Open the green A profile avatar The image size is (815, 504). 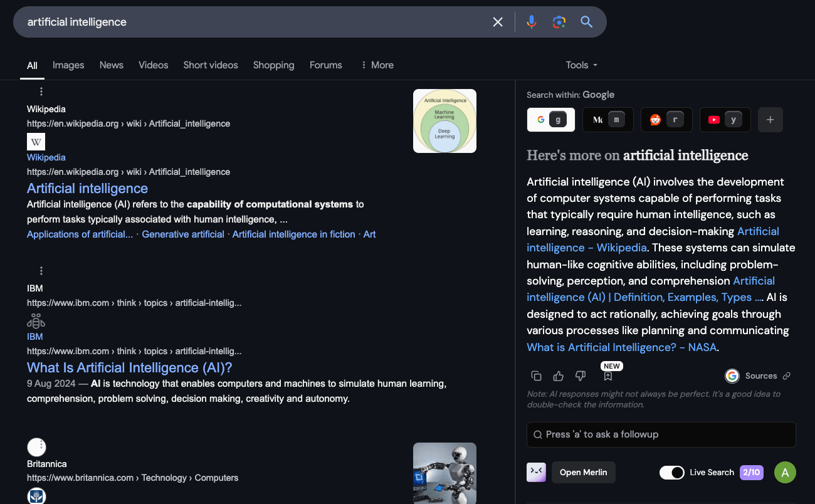coord(785,472)
